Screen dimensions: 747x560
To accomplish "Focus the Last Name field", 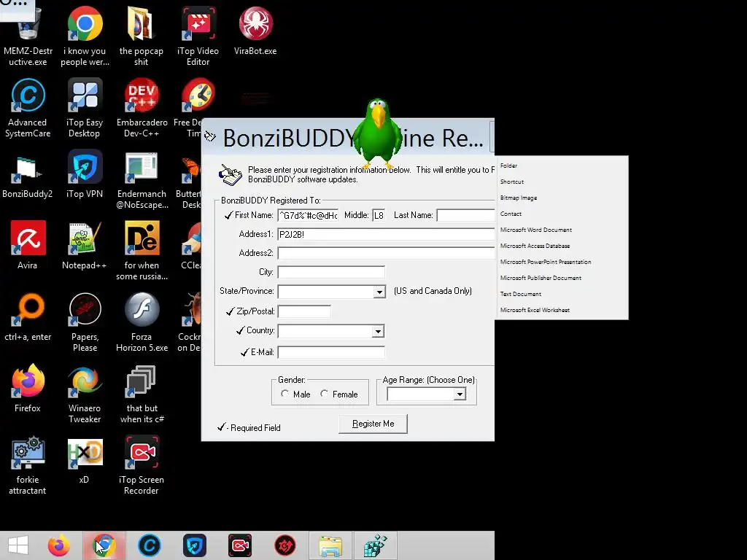I will [x=465, y=215].
